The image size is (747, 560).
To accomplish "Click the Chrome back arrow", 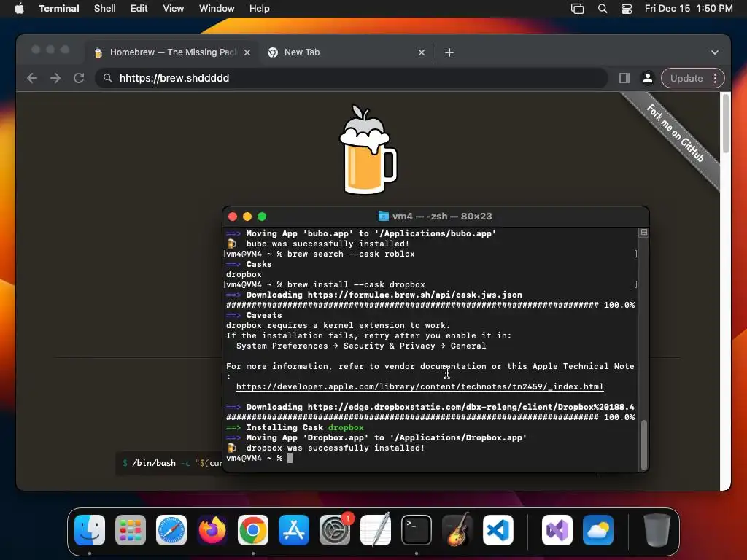I will [32, 78].
